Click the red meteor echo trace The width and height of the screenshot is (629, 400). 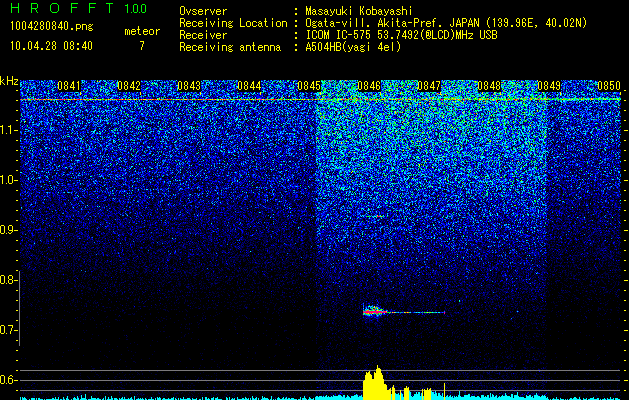tap(375, 312)
